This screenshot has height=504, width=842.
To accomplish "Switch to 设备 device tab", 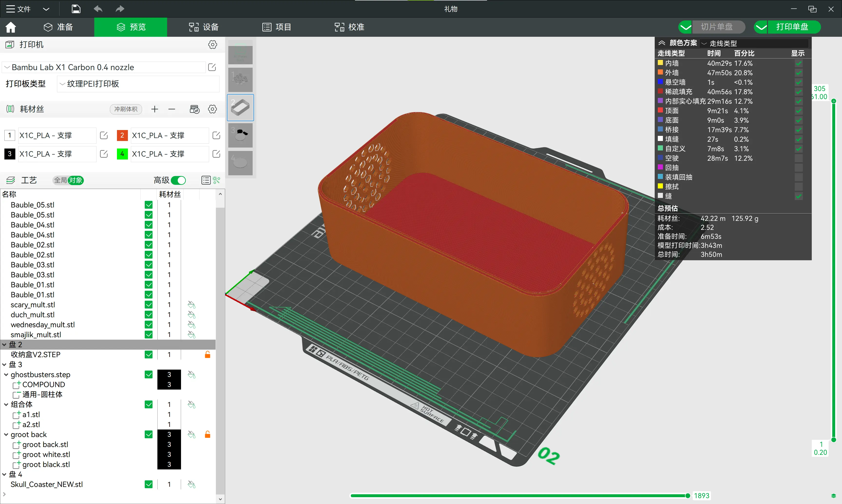I will click(203, 27).
